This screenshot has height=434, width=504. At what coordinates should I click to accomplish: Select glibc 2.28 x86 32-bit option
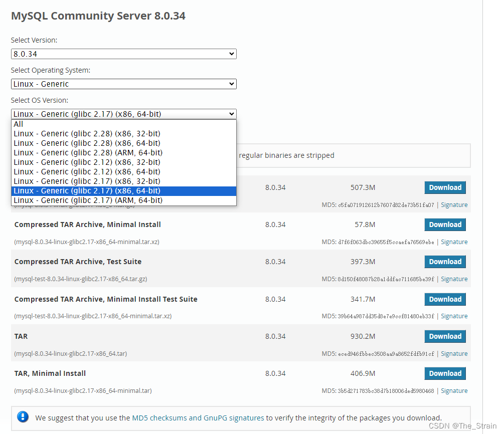pyautogui.click(x=124, y=134)
